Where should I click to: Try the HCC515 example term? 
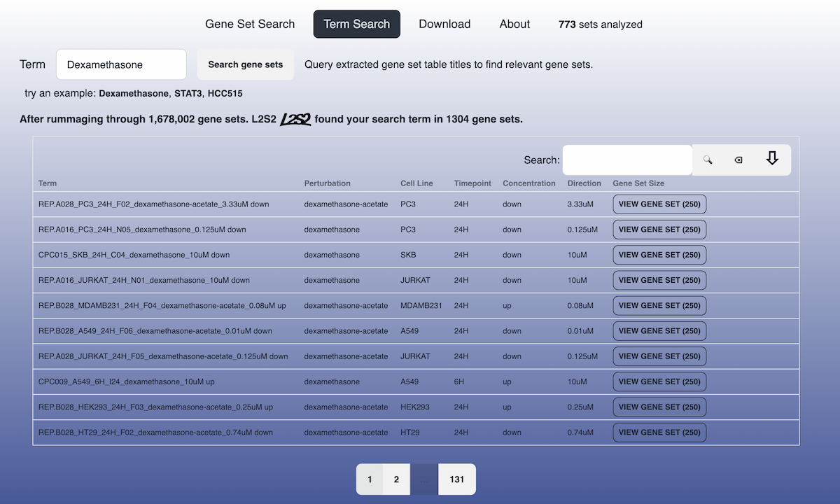(225, 93)
